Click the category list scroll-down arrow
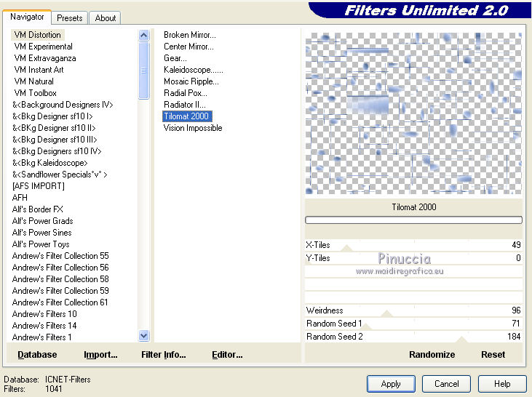The width and height of the screenshot is (532, 397). pos(144,336)
